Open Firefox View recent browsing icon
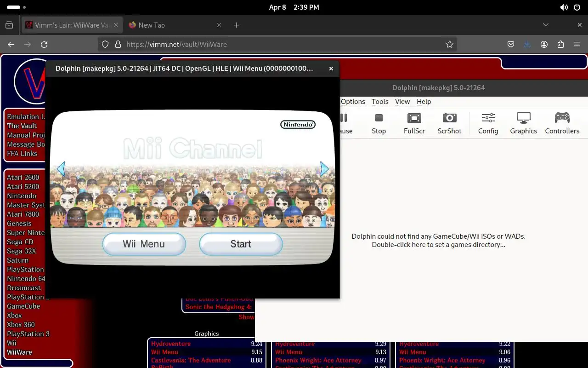 click(9, 25)
